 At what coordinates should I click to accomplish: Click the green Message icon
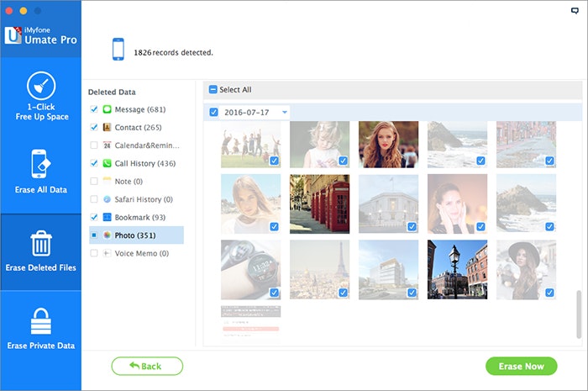click(107, 109)
